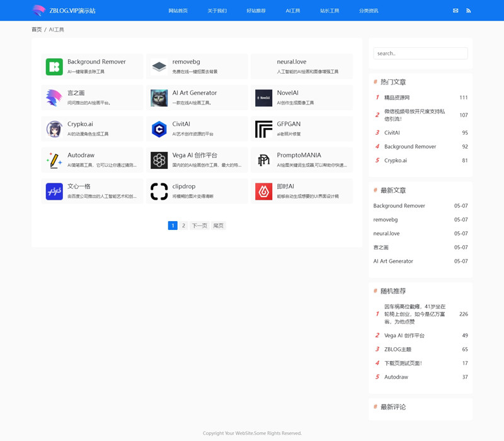Screen dimensions: 504x441
Task: Open Background Remover in 最新文章 list
Action: coord(399,206)
